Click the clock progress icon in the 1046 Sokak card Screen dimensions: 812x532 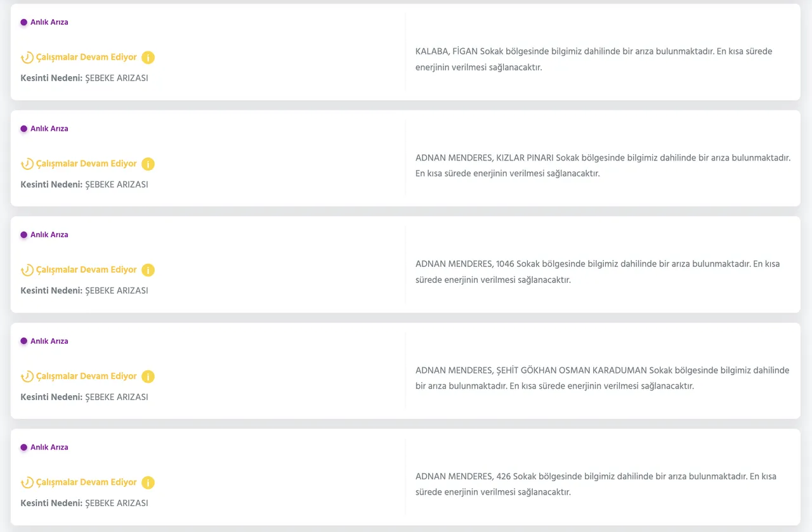(27, 270)
